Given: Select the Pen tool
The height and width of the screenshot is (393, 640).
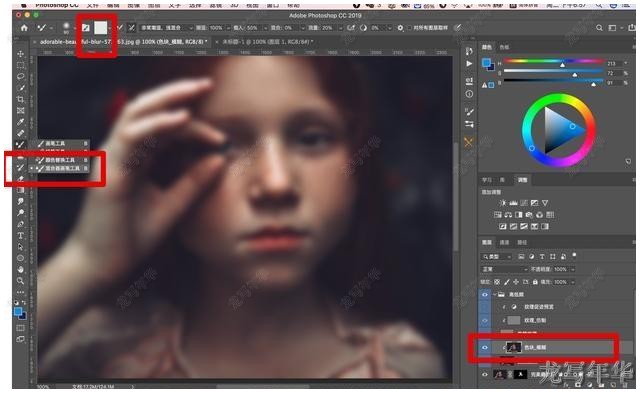Looking at the screenshot, I should [20, 224].
